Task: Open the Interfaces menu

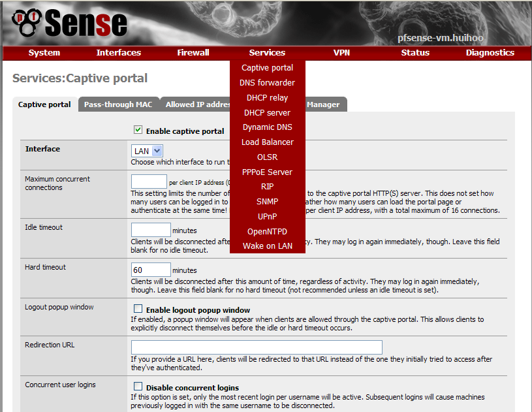Action: coord(118,53)
